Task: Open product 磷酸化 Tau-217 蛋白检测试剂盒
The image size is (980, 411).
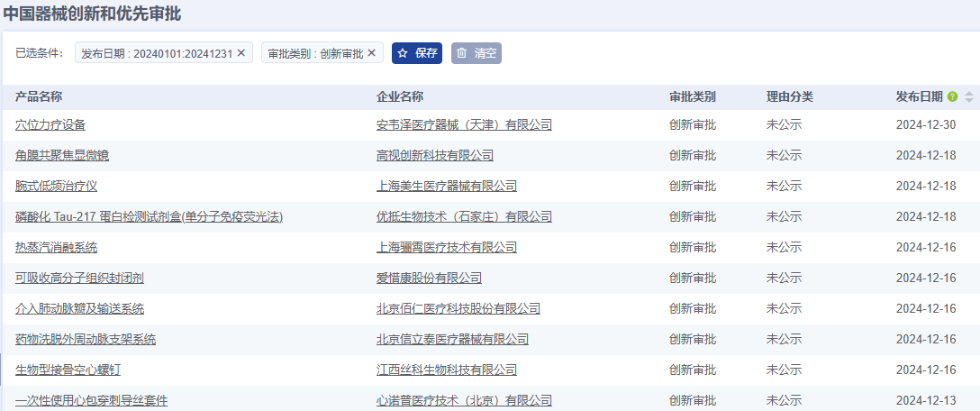Action: coord(150,216)
